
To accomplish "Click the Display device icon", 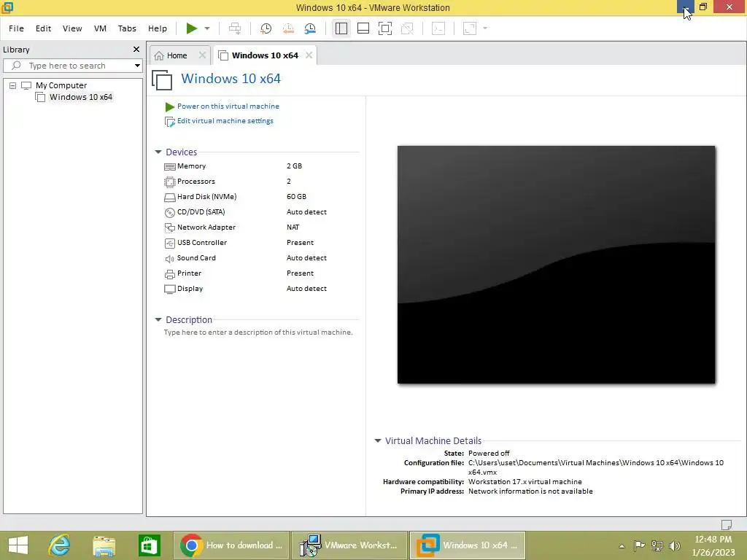I will 169,289.
